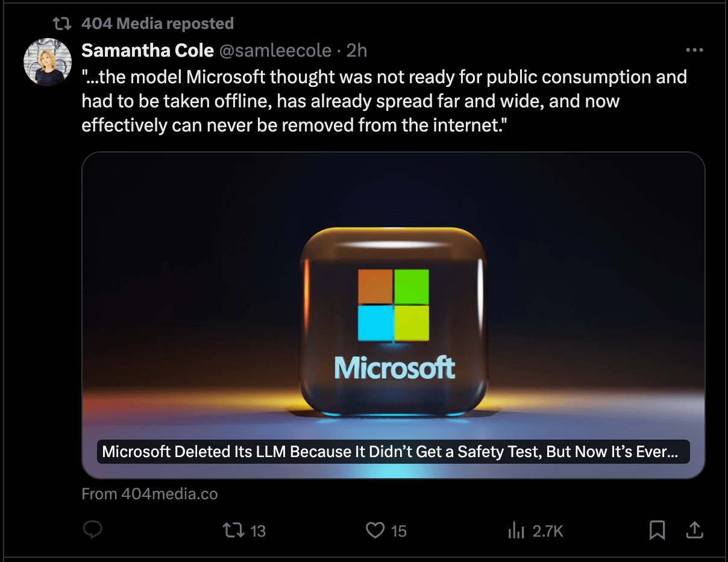Repost the tweet using the retweet icon
The image size is (728, 562).
tap(233, 530)
